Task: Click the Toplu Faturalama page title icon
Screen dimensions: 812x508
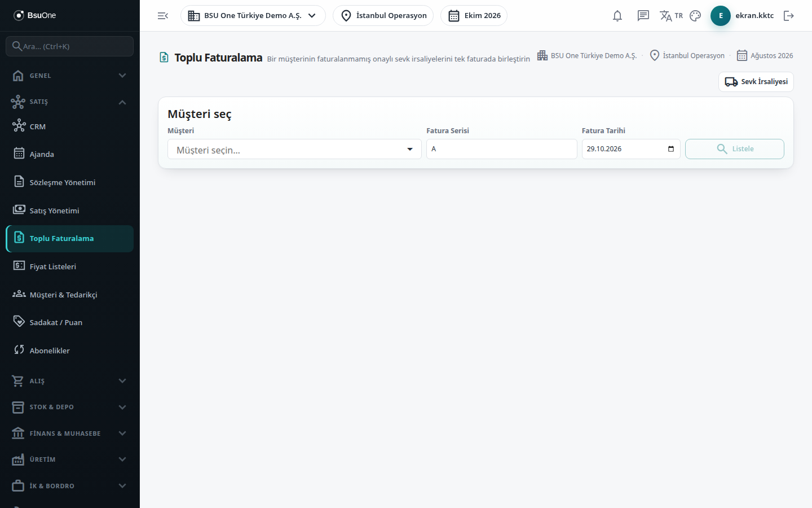Action: pyautogui.click(x=164, y=58)
